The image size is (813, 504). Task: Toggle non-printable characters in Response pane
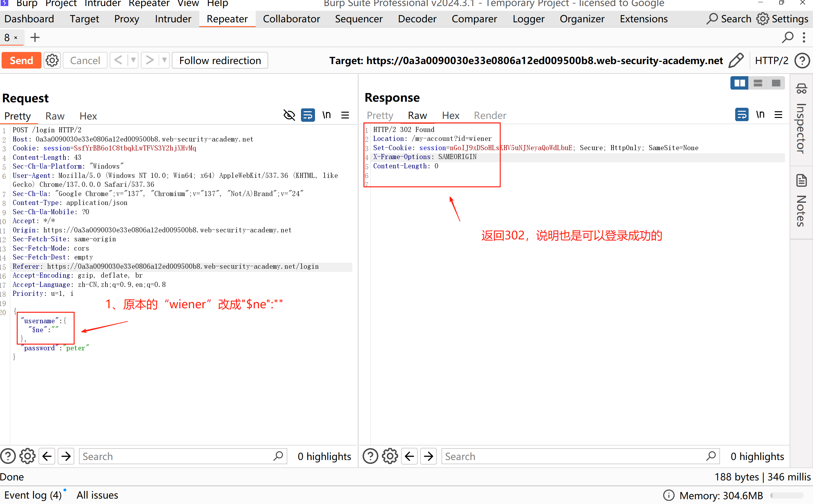click(760, 115)
